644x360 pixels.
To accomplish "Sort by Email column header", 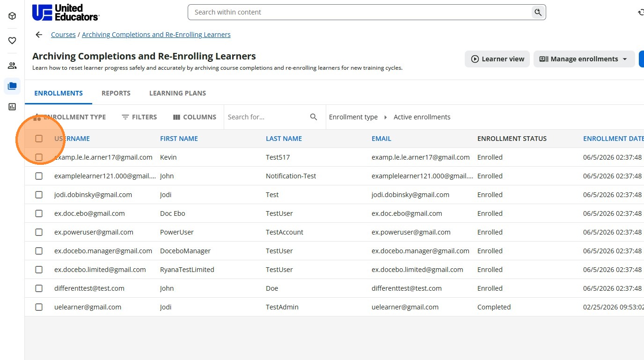I will (x=381, y=139).
